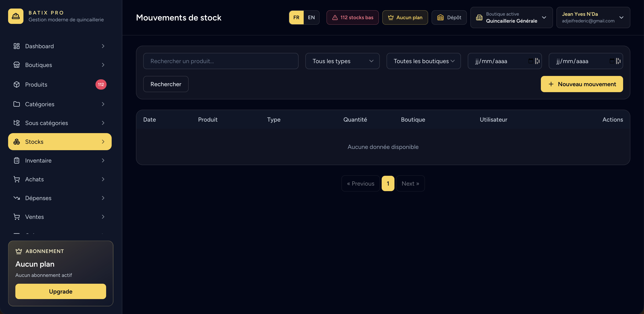This screenshot has height=314, width=644.
Task: Click the Dépenses trending-down icon
Action: 16,198
